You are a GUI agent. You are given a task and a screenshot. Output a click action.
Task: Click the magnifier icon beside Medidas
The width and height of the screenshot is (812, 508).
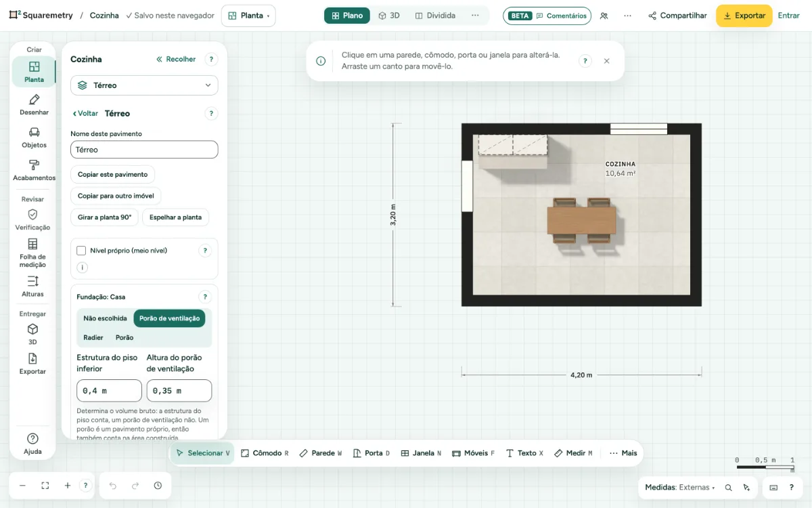tap(728, 487)
